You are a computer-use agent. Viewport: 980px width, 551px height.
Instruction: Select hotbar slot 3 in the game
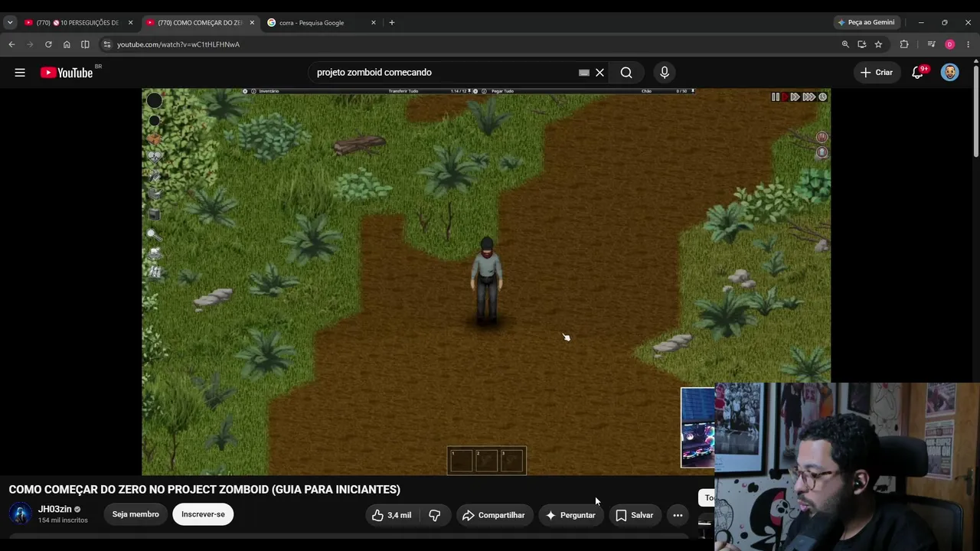[511, 461]
